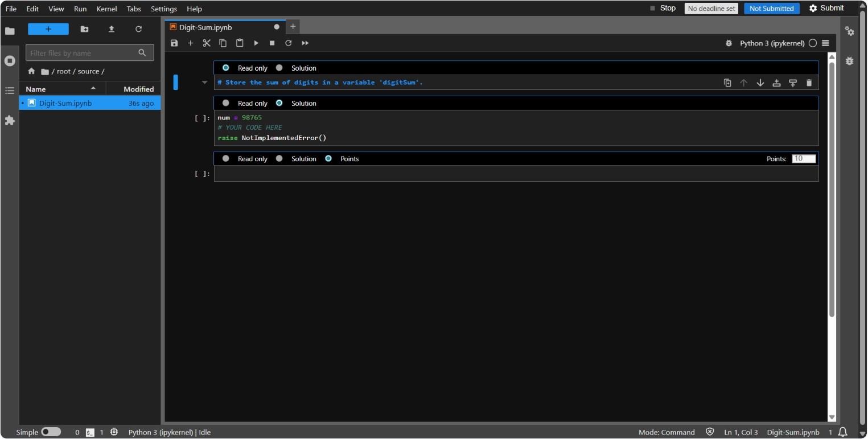This screenshot has height=439, width=868.
Task: Copy the selected cell from the toolbar
Action: click(x=223, y=43)
